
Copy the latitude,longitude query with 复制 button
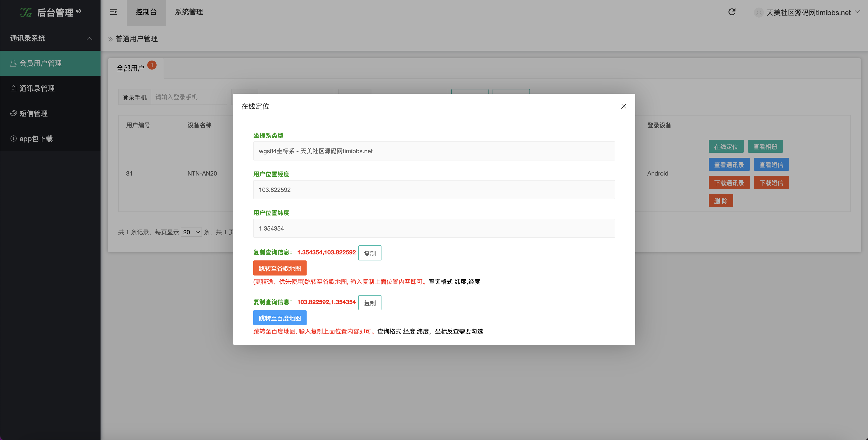[x=370, y=253]
